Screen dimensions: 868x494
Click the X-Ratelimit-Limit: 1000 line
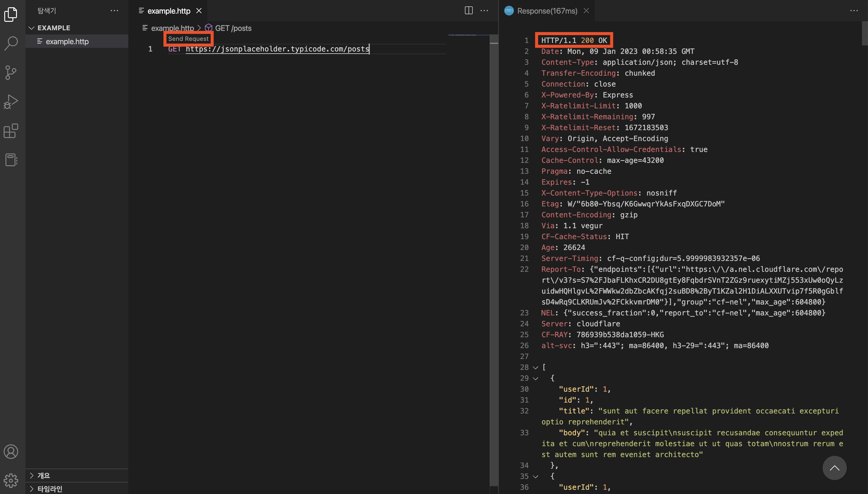point(591,106)
